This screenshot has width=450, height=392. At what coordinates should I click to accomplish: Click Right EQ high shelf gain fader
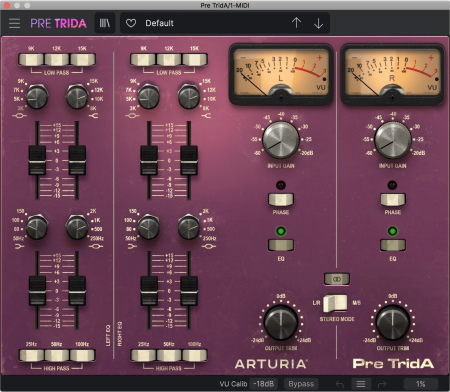[189, 161]
